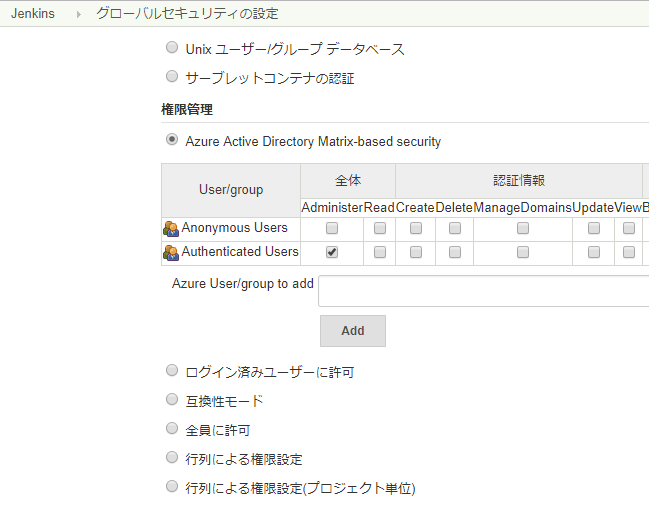Check Create for Anonymous Users
The height and width of the screenshot is (509, 649).
click(416, 228)
